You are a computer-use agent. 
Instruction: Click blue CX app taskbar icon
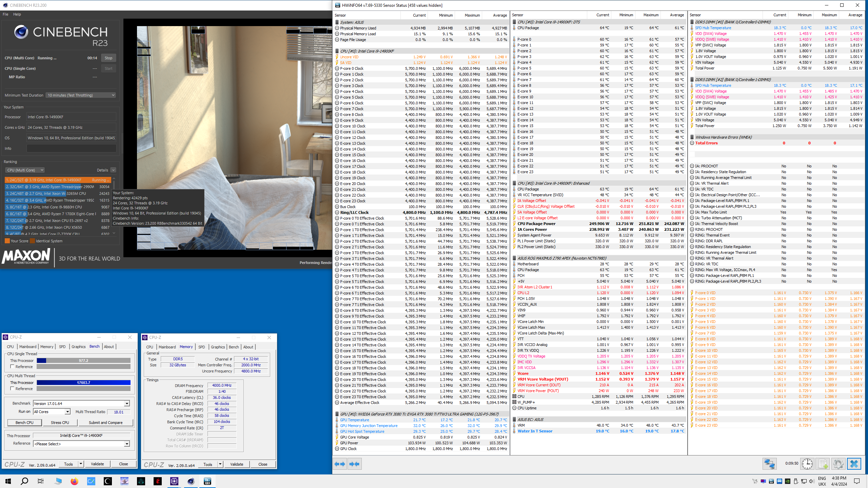coord(91,481)
